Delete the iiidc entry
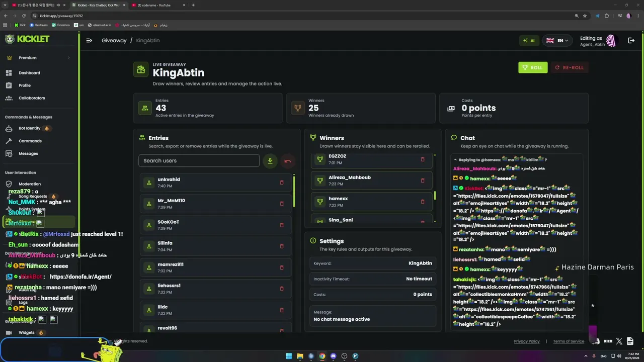Viewport: 644px width, 362px height. click(282, 310)
